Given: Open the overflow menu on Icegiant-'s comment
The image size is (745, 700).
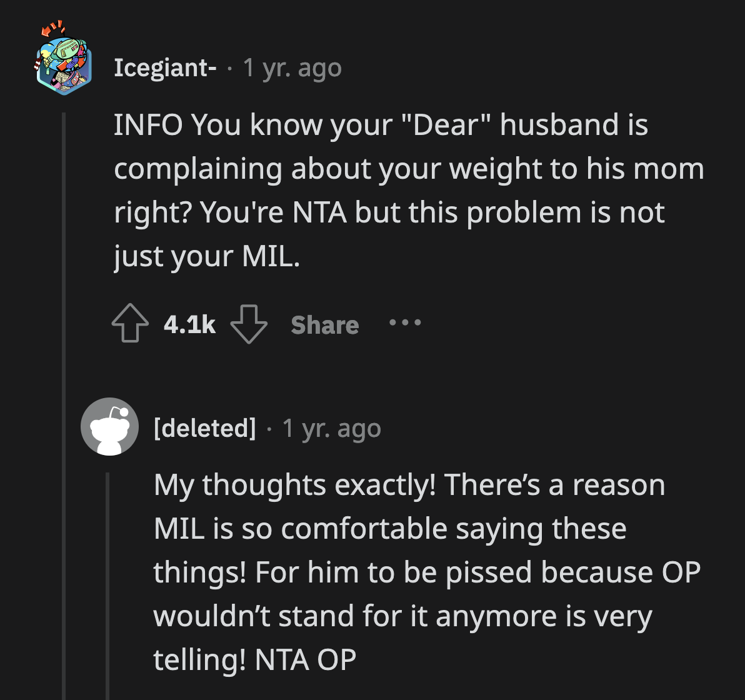Looking at the screenshot, I should [405, 323].
